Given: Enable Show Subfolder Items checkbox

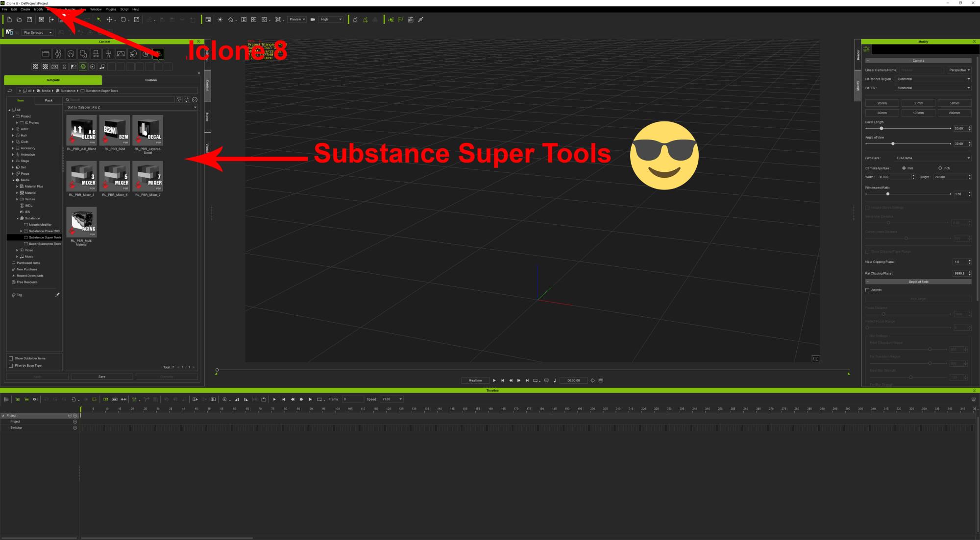Looking at the screenshot, I should point(11,358).
